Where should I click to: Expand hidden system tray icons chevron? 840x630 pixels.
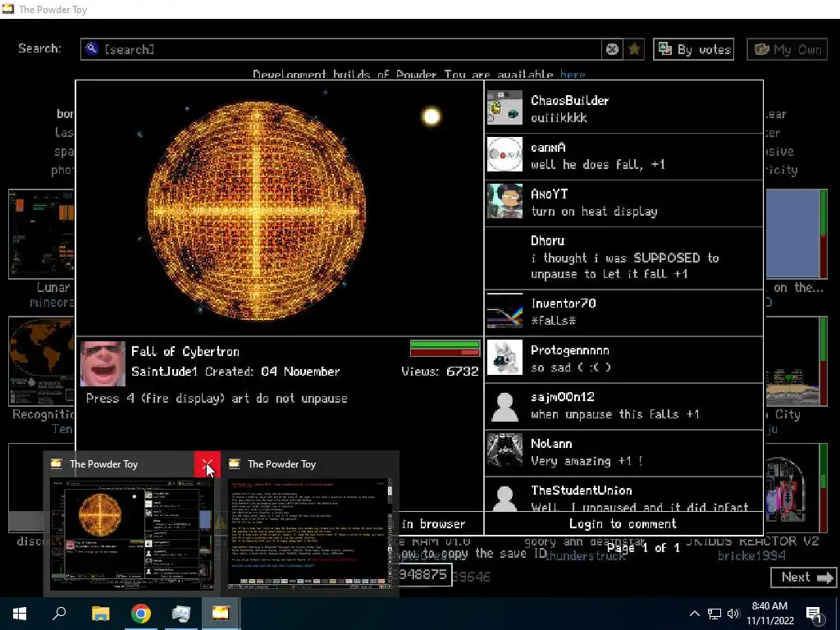694,614
